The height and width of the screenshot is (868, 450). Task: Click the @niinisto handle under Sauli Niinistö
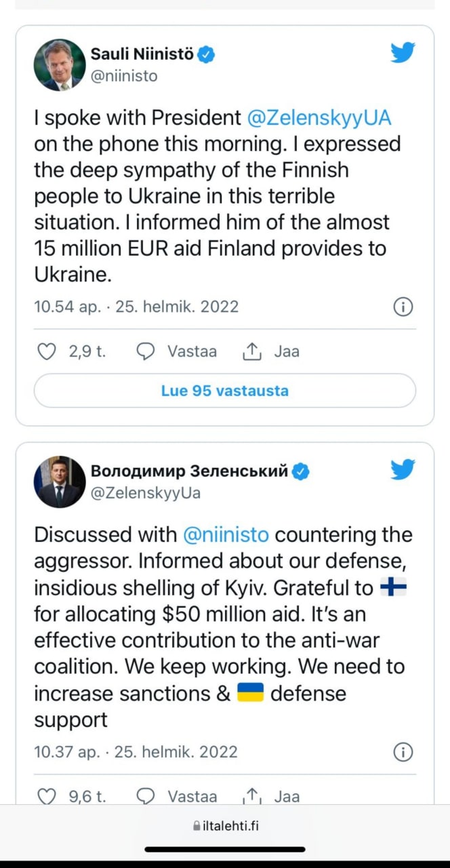coord(124,76)
